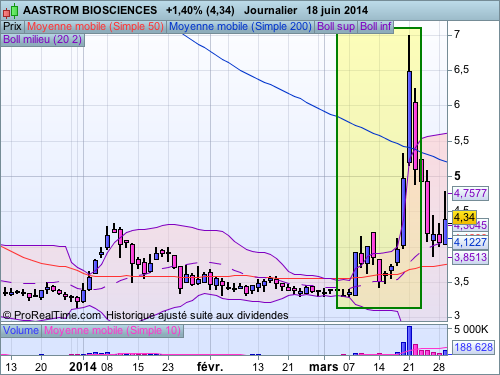Click the Journalier timeframe text
Screen dimensions: 500x375
(270, 10)
